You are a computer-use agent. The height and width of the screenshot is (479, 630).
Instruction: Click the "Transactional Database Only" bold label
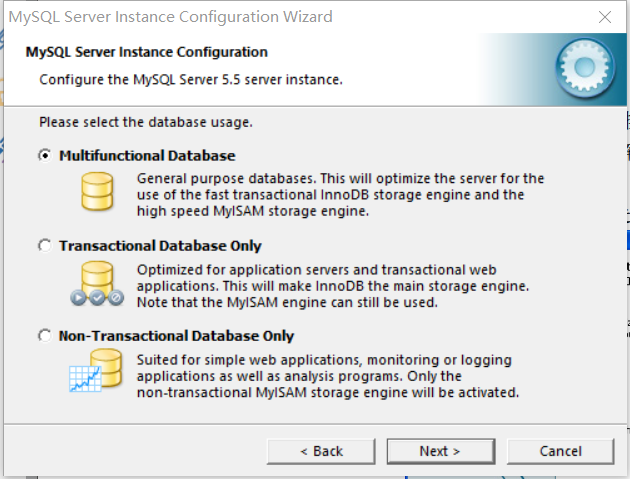(x=160, y=246)
